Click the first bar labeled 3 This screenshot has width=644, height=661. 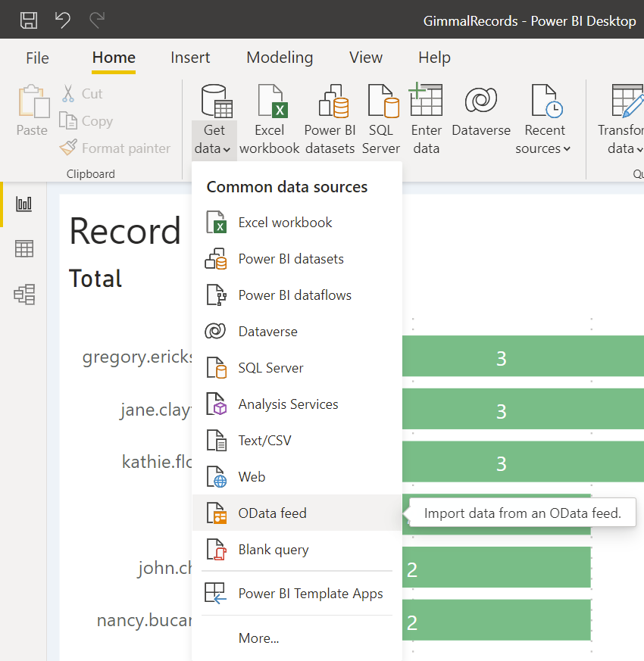(523, 356)
